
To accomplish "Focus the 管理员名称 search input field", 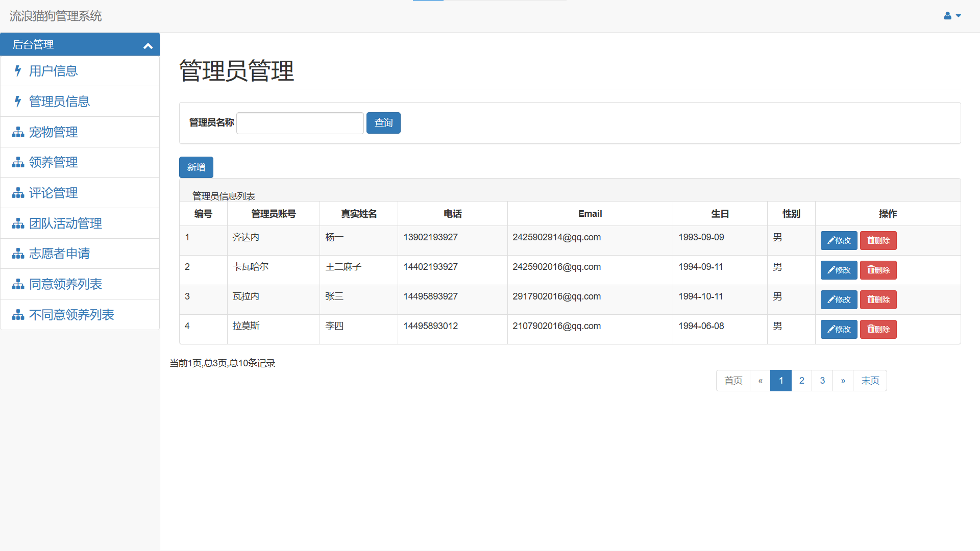I will (300, 123).
